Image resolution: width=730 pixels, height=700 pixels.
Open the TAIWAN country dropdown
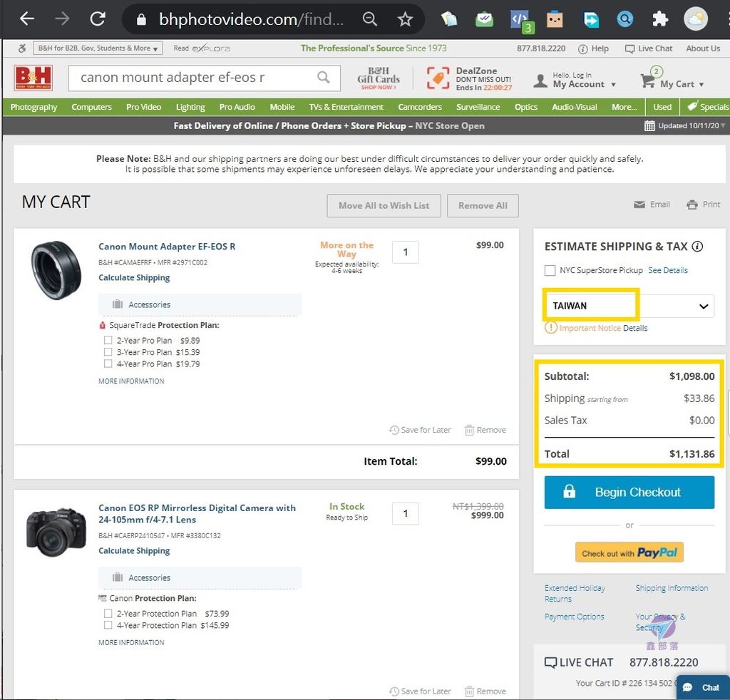pos(629,306)
